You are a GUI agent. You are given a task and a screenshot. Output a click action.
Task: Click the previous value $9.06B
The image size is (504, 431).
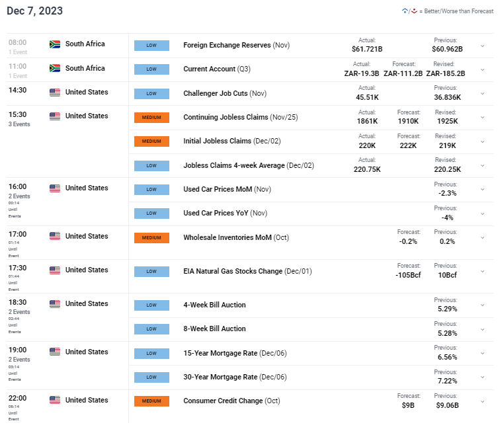point(447,406)
